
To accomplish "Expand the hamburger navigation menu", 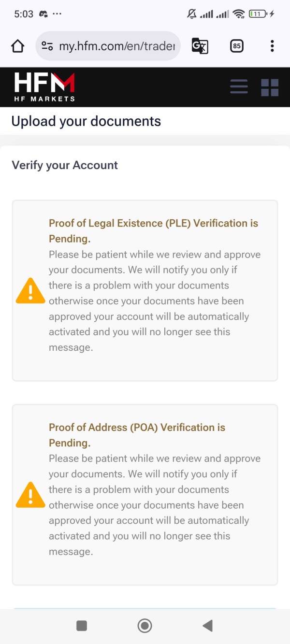I will click(x=239, y=87).
